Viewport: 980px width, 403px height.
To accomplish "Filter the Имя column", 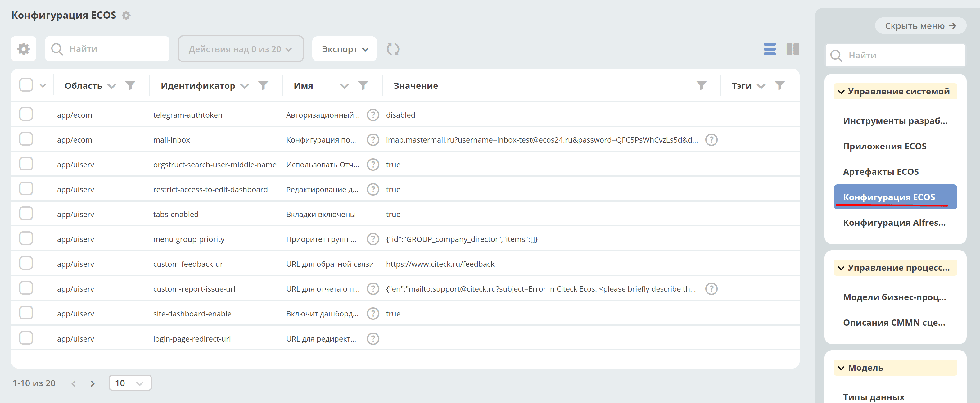I will click(363, 85).
